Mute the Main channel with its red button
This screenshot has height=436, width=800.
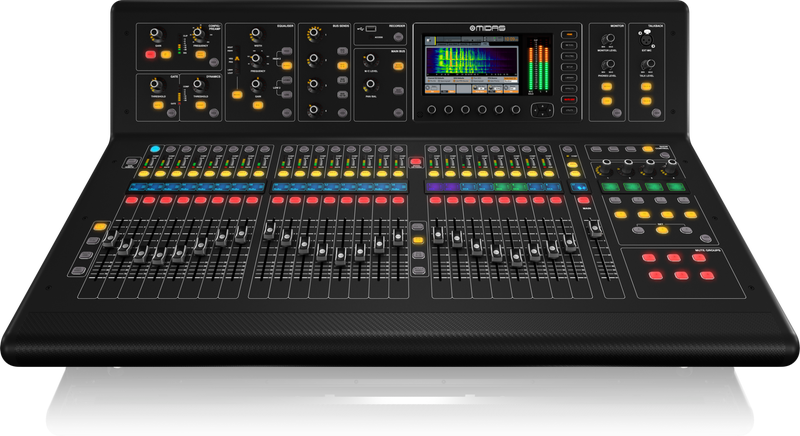point(585,200)
